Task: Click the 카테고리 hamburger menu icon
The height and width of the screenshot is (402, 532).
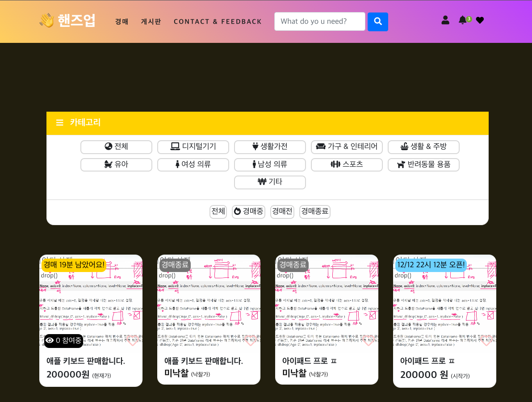Action: (59, 123)
